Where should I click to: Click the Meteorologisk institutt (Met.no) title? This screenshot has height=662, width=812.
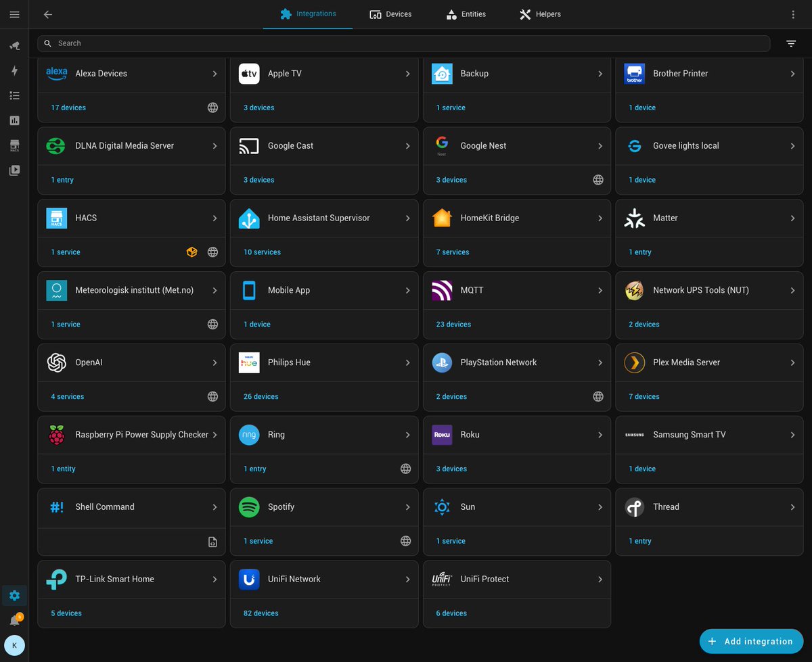pos(134,290)
